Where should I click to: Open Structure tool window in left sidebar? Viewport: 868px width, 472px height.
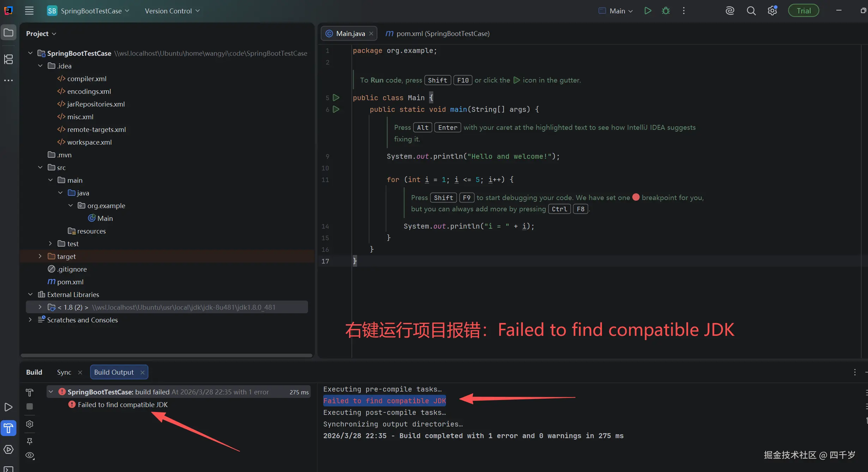[8, 59]
